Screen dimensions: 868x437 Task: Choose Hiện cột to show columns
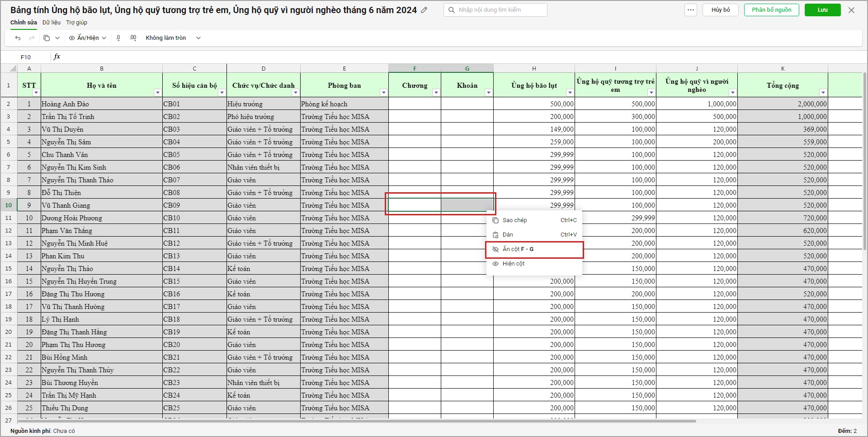514,264
